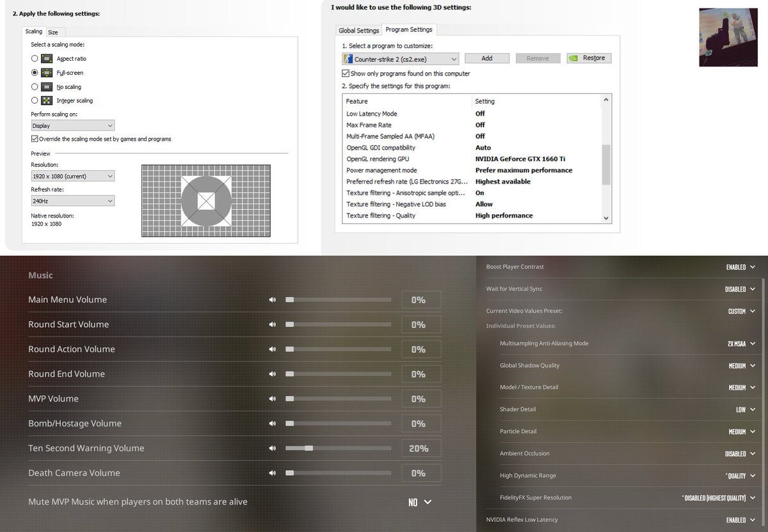Click the speaker icon beside Ten Second Warning Volume
The image size is (768, 532).
coord(272,448)
